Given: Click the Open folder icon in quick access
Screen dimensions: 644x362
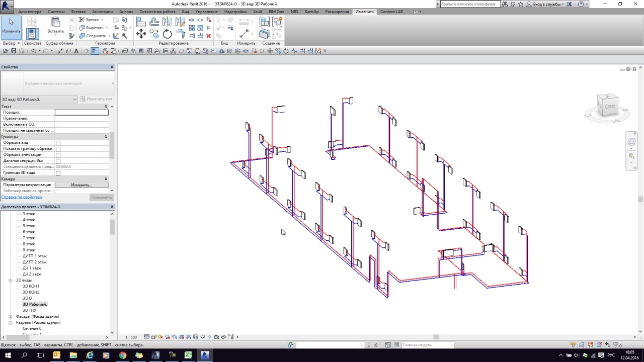Looking at the screenshot, I should coord(5,51).
